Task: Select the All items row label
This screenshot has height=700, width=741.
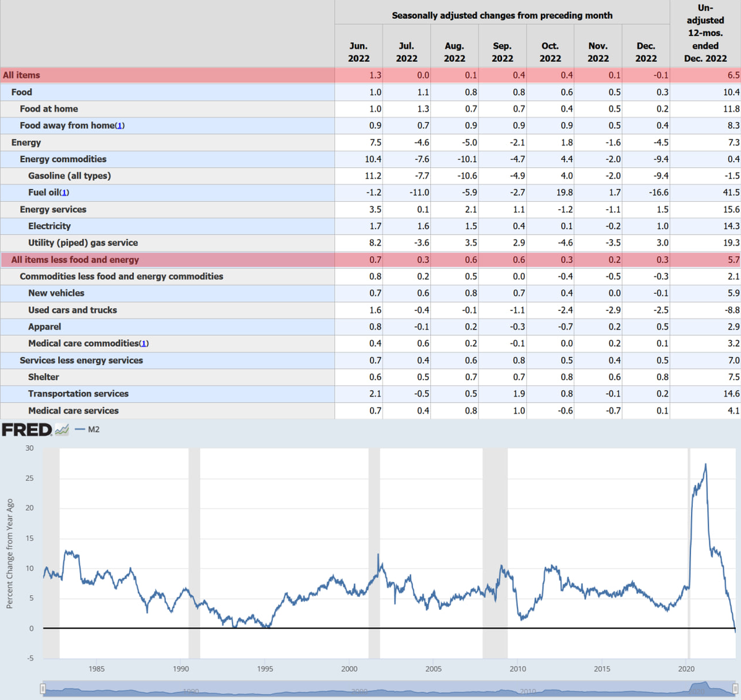Action: tap(22, 75)
